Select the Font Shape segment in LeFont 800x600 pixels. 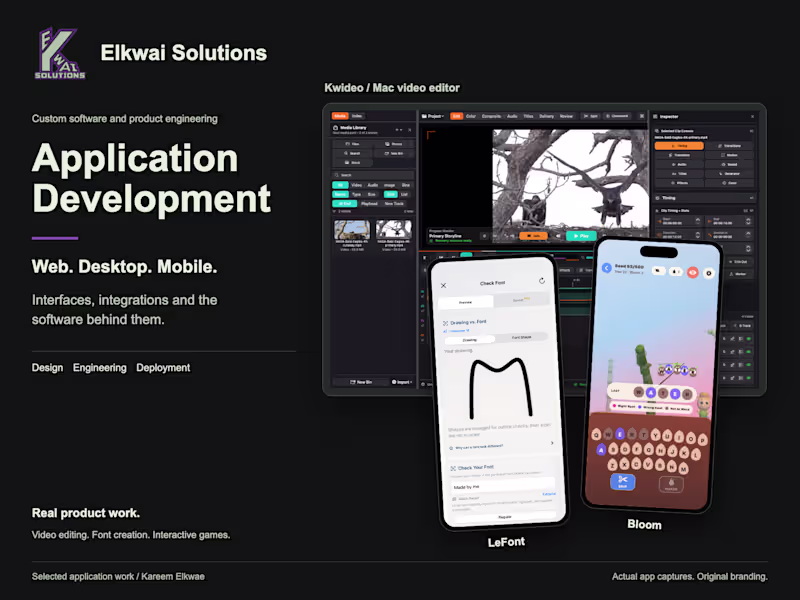tap(521, 337)
